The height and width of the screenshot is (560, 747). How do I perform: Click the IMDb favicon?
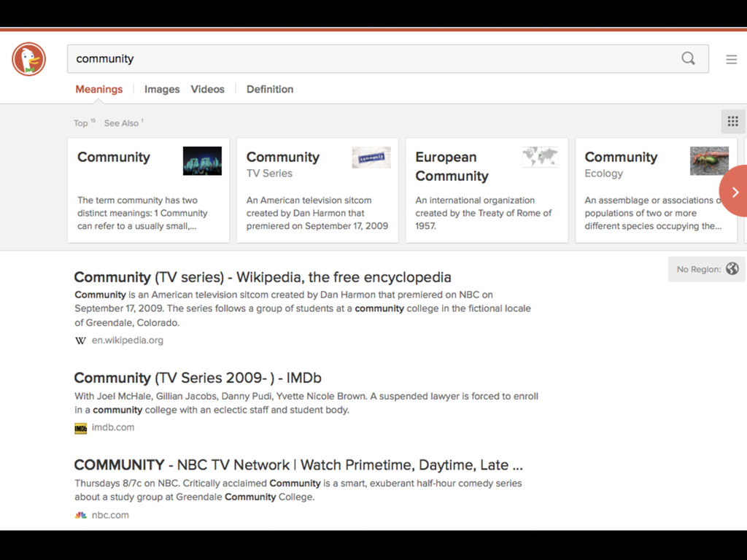pyautogui.click(x=80, y=428)
